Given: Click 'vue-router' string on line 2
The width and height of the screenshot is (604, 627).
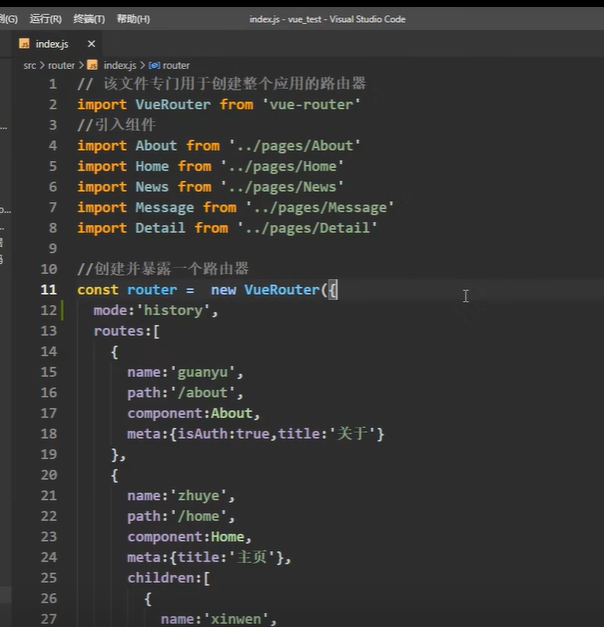Looking at the screenshot, I should (x=311, y=104).
